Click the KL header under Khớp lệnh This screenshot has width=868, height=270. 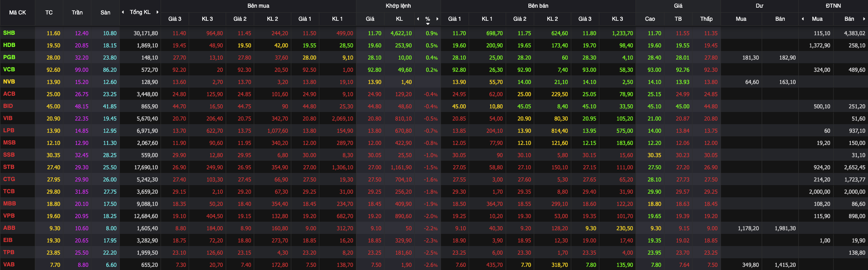coord(399,19)
